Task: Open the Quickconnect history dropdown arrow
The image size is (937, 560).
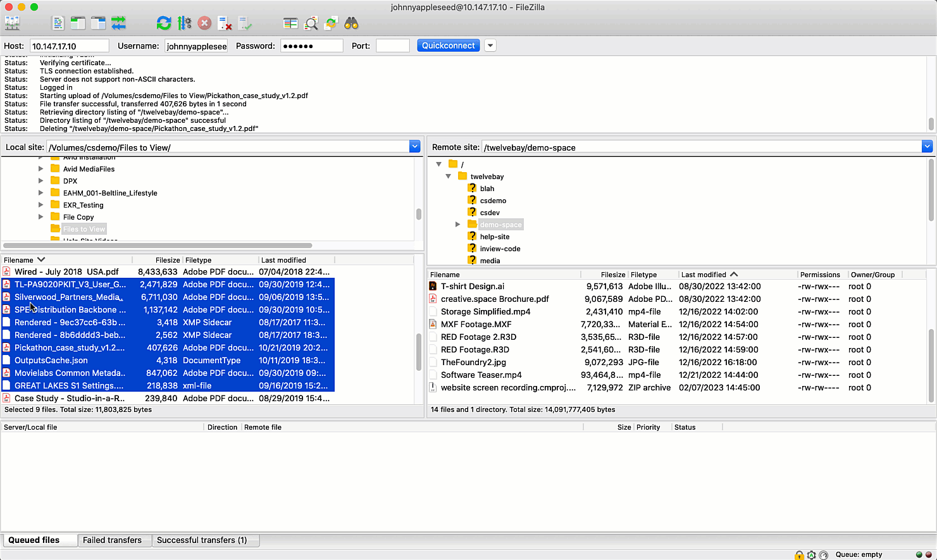Action: (490, 46)
